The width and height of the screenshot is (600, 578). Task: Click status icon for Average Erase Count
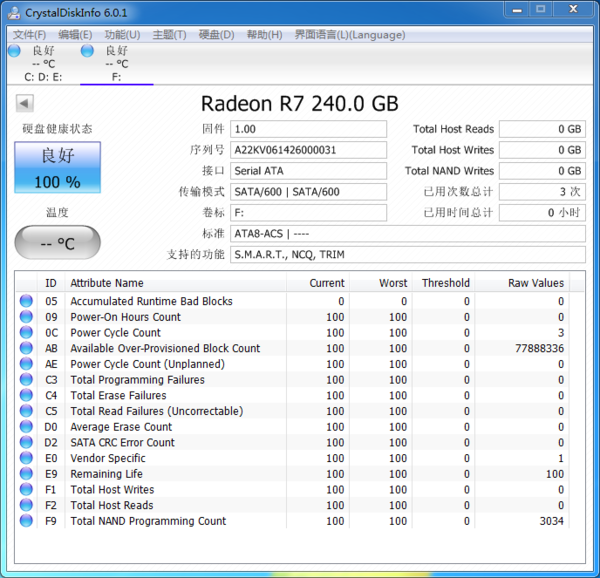(26, 427)
